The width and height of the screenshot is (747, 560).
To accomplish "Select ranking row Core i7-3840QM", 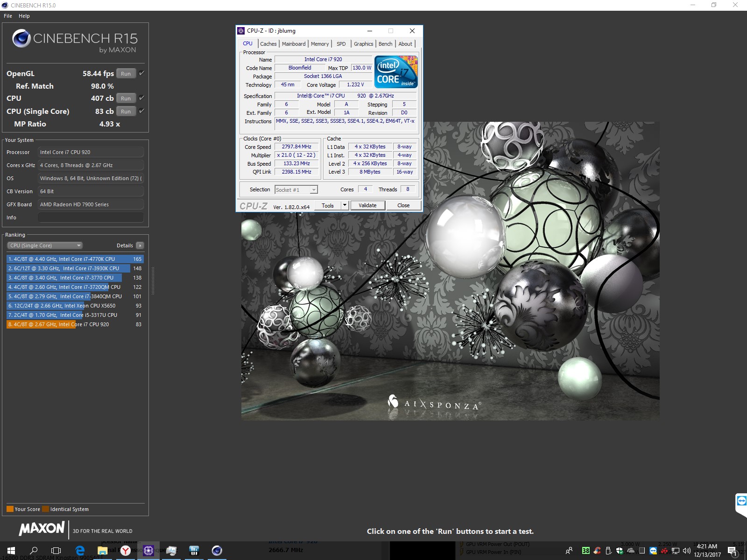I will [75, 296].
